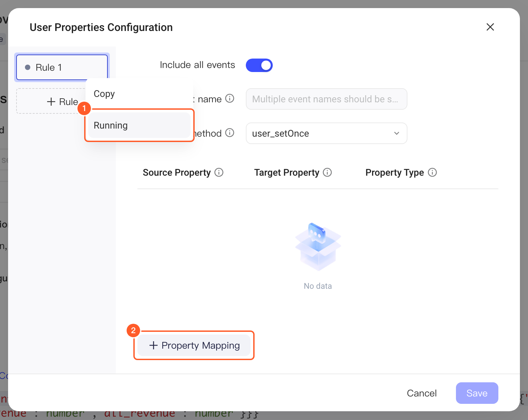528x420 pixels.
Task: Click info icon next to Source Property
Action: coord(219,172)
